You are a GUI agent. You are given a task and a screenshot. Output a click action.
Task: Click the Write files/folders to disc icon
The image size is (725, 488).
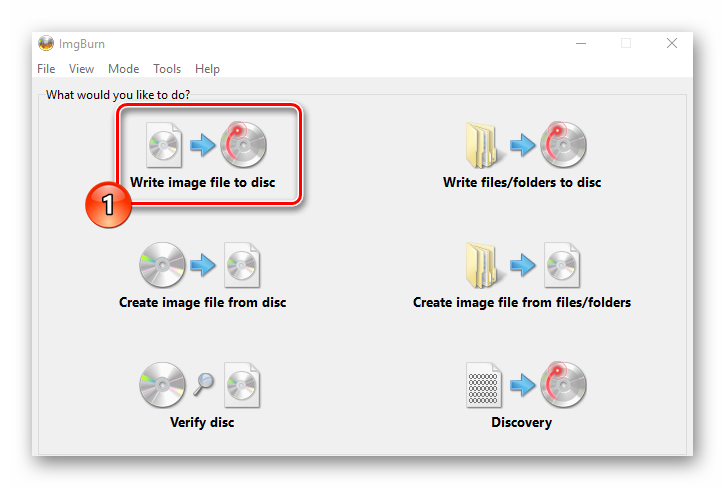[x=526, y=145]
